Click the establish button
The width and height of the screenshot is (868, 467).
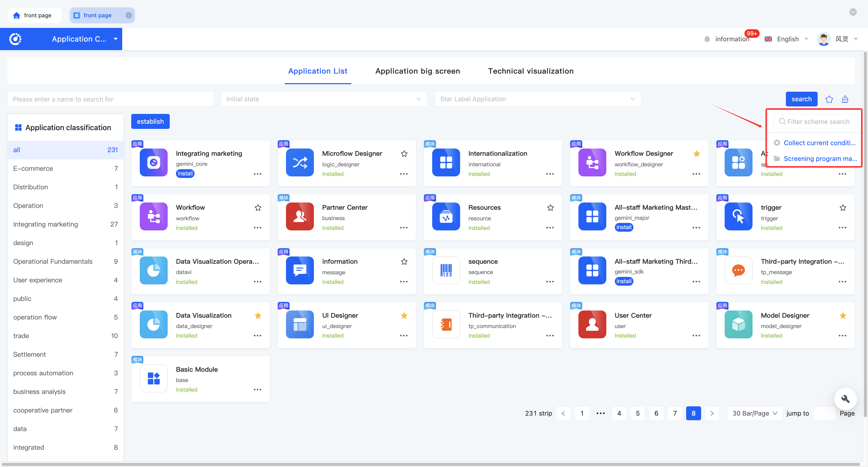150,121
